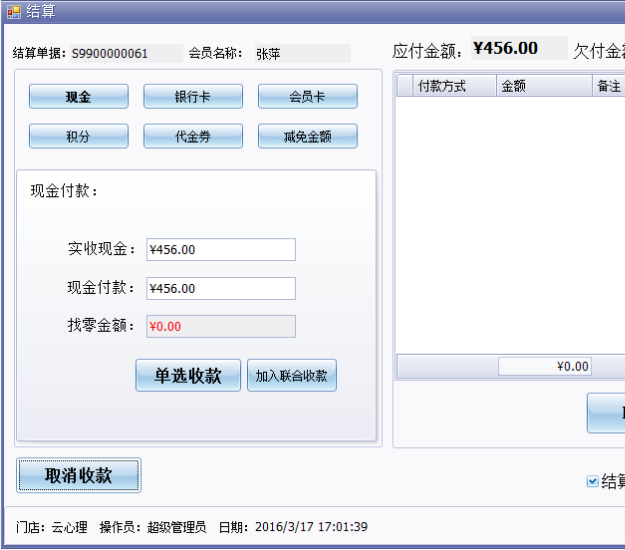Select 会员卡 payment method
The image size is (625, 550).
coord(307,96)
